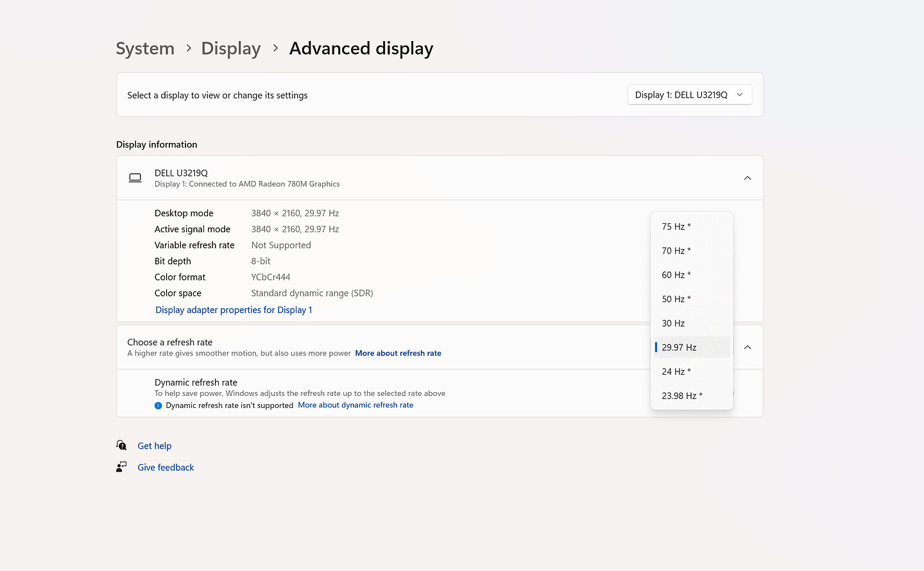Collapse the DELL U3219Q display information section
924x571 pixels.
pos(747,178)
